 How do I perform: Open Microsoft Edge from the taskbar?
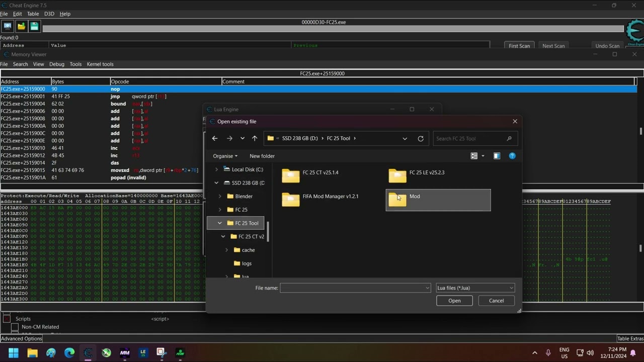pyautogui.click(x=69, y=353)
